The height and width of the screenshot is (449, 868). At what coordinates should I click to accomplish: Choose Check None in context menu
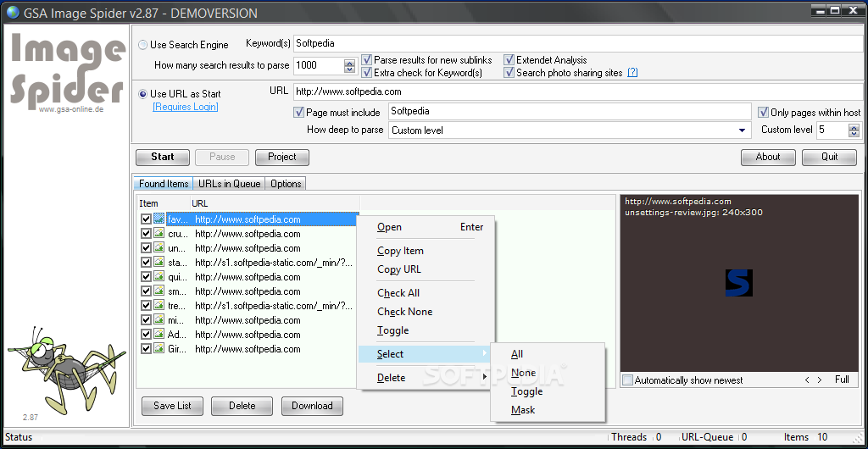coord(426,311)
